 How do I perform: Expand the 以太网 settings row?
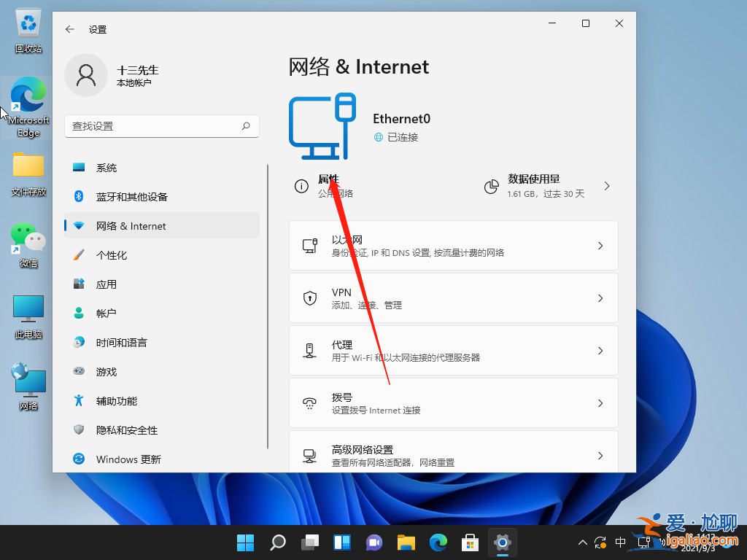pos(454,245)
